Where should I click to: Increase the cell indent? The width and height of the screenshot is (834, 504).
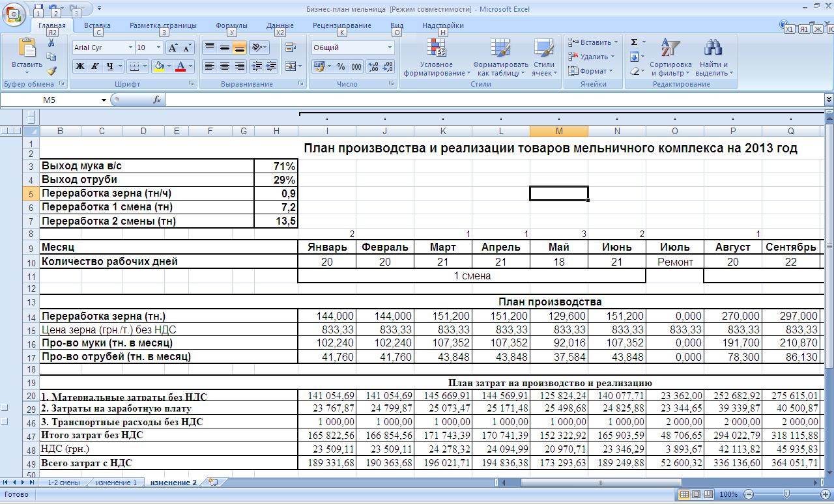(x=272, y=66)
